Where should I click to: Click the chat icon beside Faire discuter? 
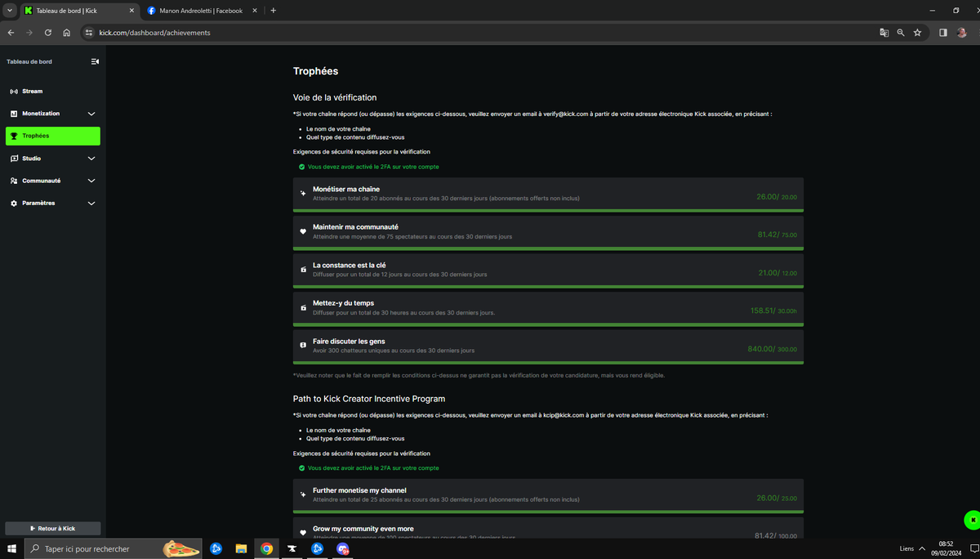tap(303, 346)
